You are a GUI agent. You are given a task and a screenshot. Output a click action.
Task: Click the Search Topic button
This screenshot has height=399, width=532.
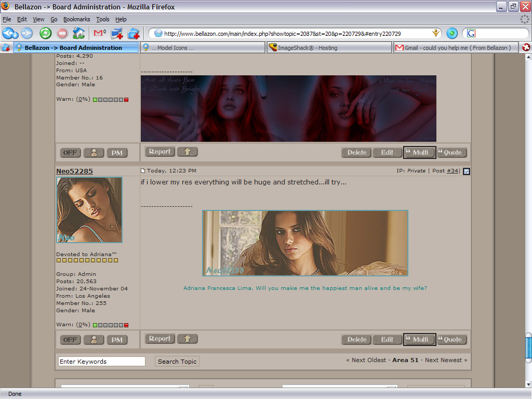pos(177,362)
